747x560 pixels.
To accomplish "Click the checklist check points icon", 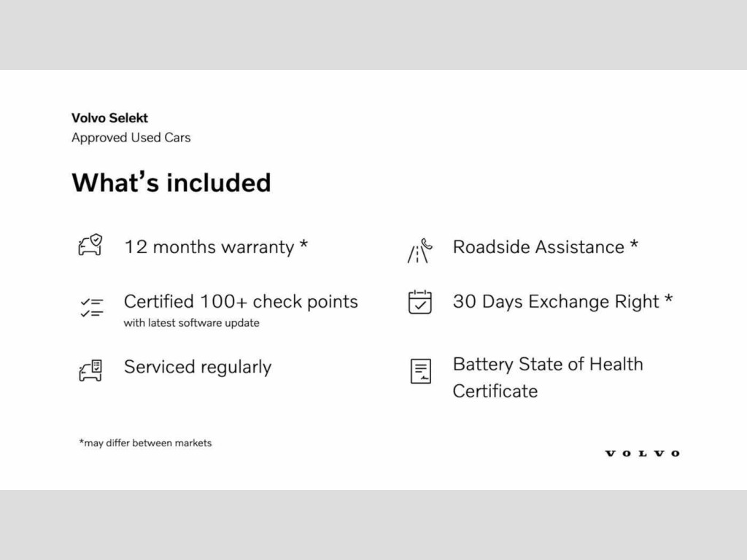I will tap(91, 307).
